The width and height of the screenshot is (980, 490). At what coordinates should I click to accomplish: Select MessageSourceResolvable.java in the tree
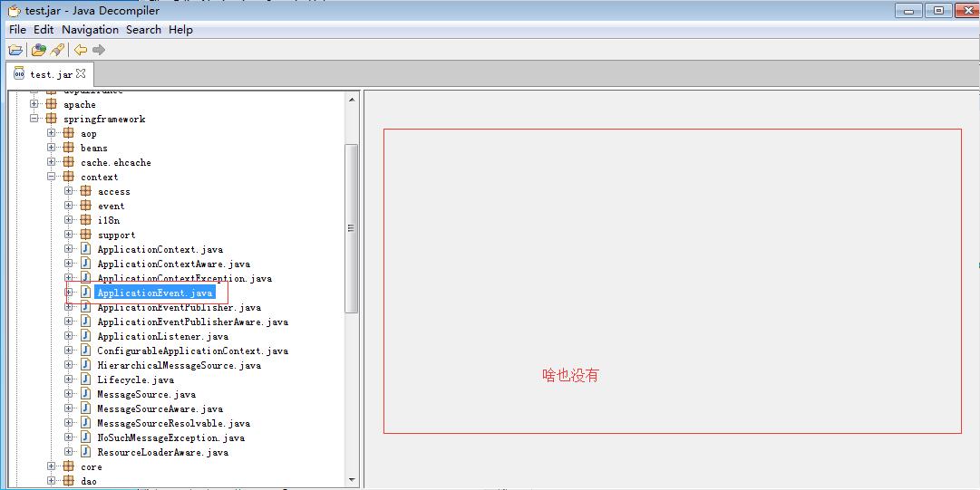(x=174, y=423)
